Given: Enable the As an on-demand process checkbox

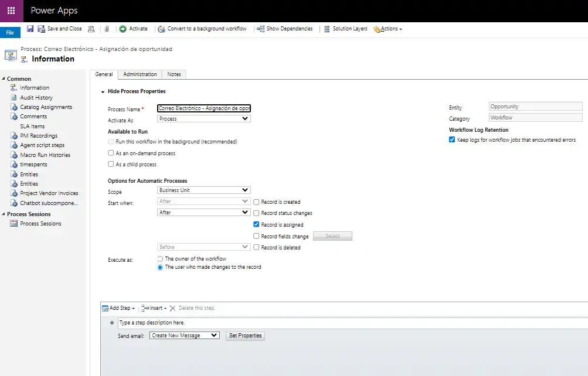Looking at the screenshot, I should [x=111, y=153].
